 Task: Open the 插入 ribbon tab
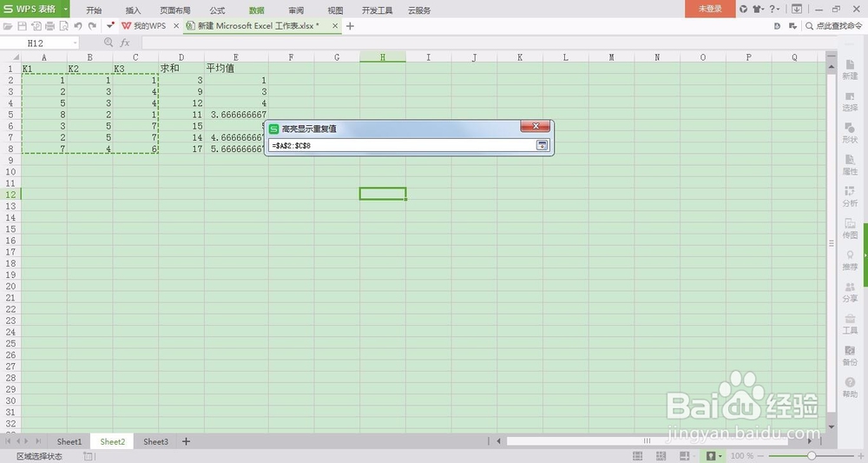[x=133, y=10]
